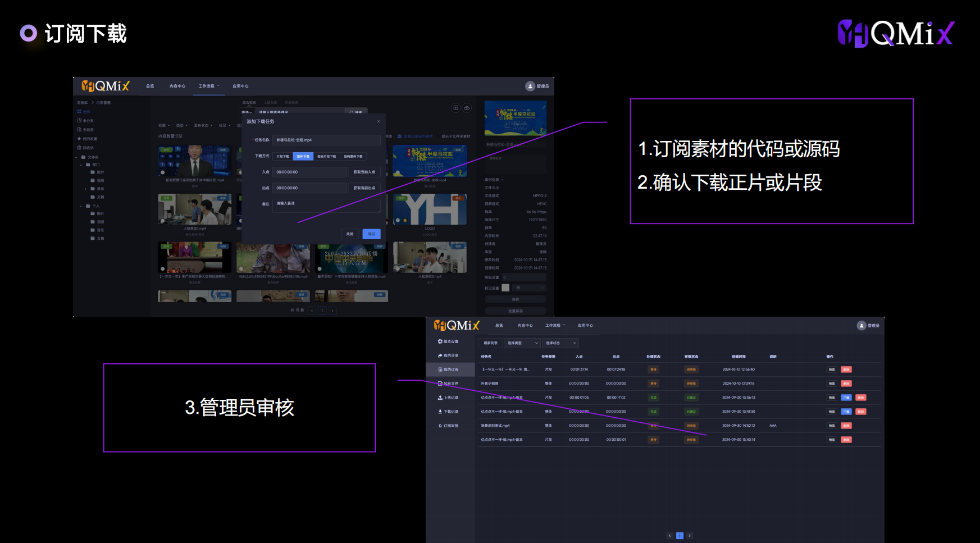Click the star icon on the LOGO thumbnail

click(405, 221)
